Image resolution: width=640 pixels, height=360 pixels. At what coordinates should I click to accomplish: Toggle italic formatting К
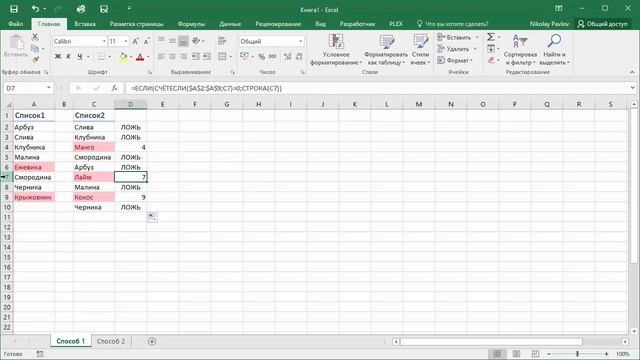coord(69,57)
